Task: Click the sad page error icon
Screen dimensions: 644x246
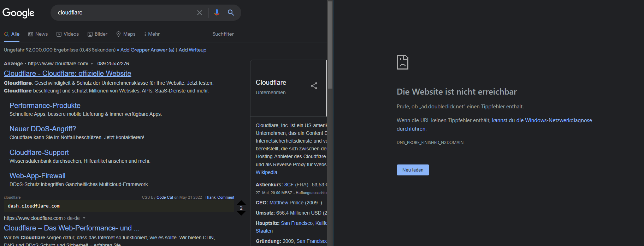Action: 402,62
